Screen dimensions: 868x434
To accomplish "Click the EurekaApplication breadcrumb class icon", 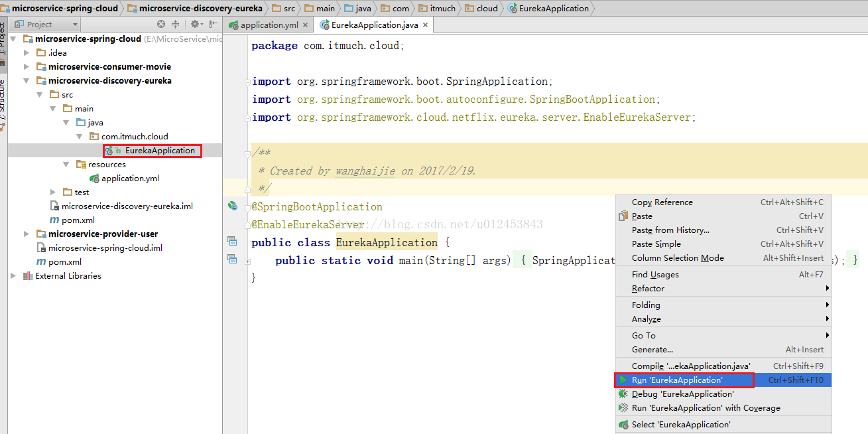I will pos(513,9).
